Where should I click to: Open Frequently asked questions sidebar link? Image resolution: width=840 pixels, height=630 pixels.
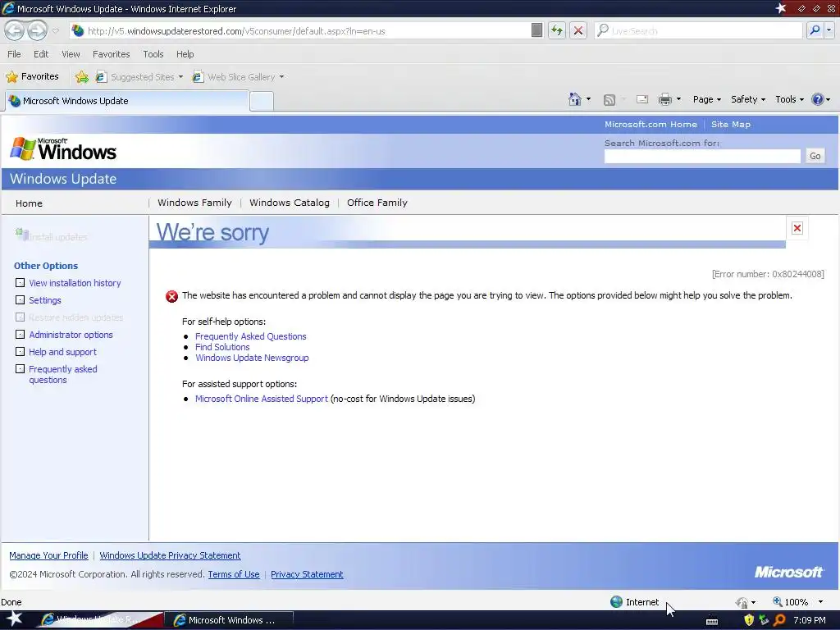62,374
